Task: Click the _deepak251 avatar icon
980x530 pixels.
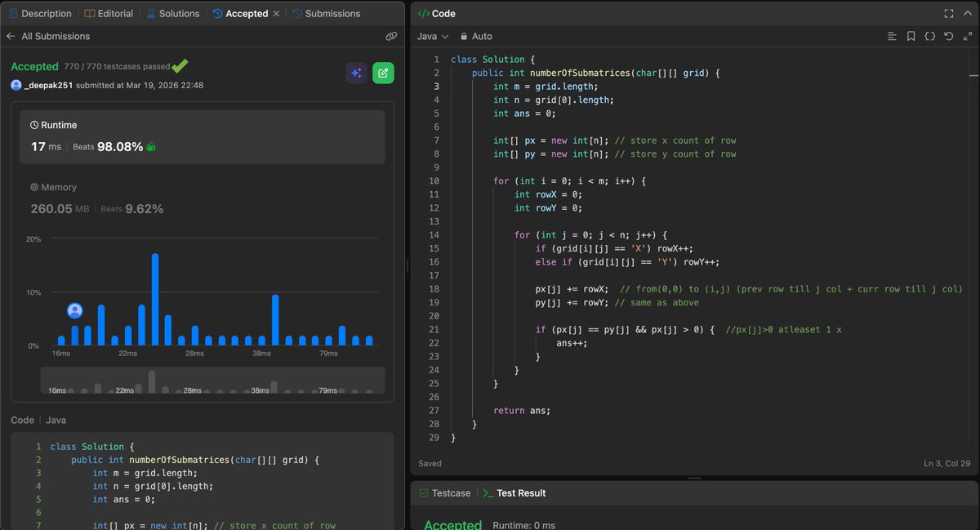Action: click(16, 85)
